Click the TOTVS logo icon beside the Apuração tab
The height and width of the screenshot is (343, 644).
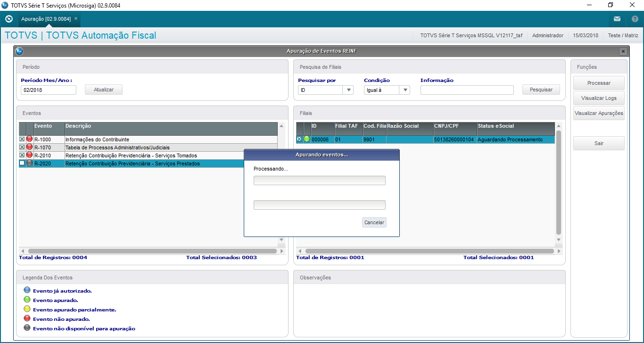point(8,19)
